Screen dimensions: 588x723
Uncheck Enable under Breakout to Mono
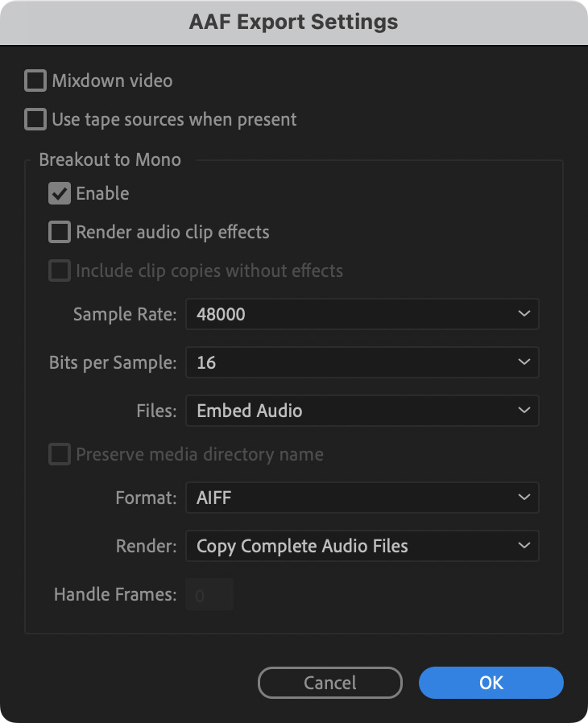(60, 193)
